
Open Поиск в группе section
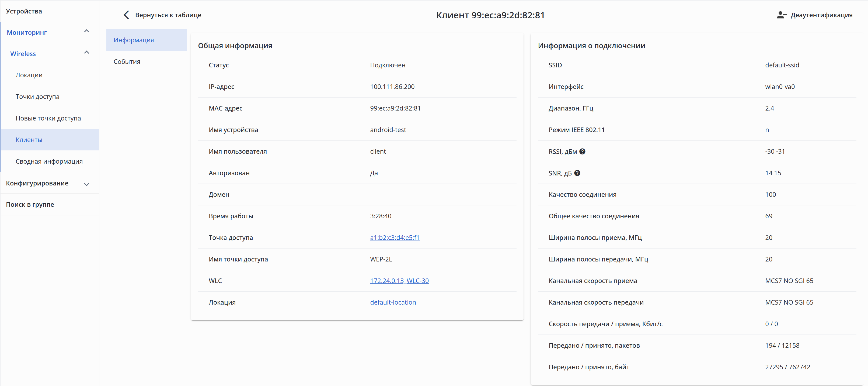(30, 204)
